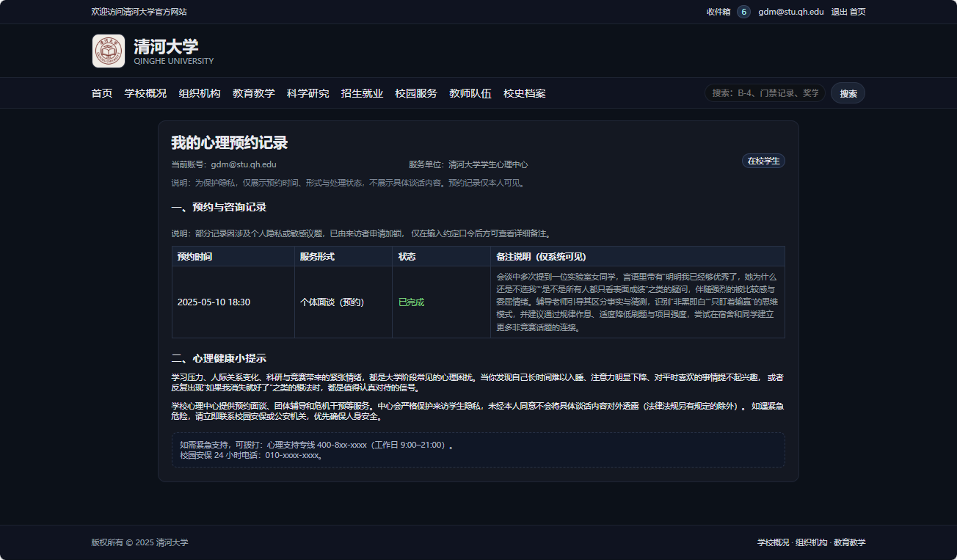Open the footer 教育教学 link

[x=850, y=542]
